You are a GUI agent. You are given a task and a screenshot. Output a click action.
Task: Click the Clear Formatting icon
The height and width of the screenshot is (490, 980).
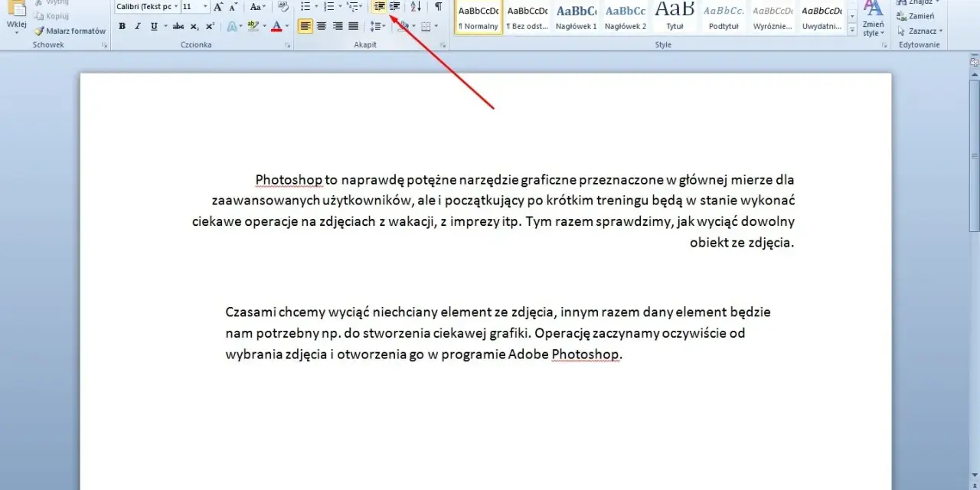click(283, 6)
